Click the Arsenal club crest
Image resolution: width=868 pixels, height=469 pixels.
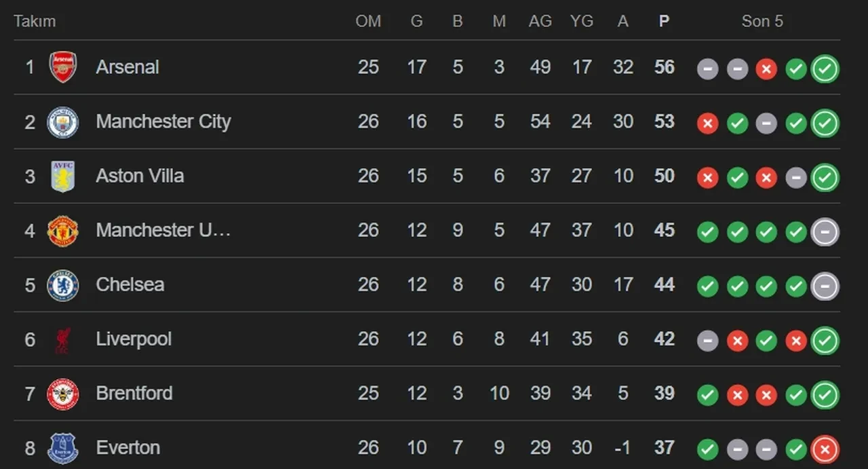(63, 67)
